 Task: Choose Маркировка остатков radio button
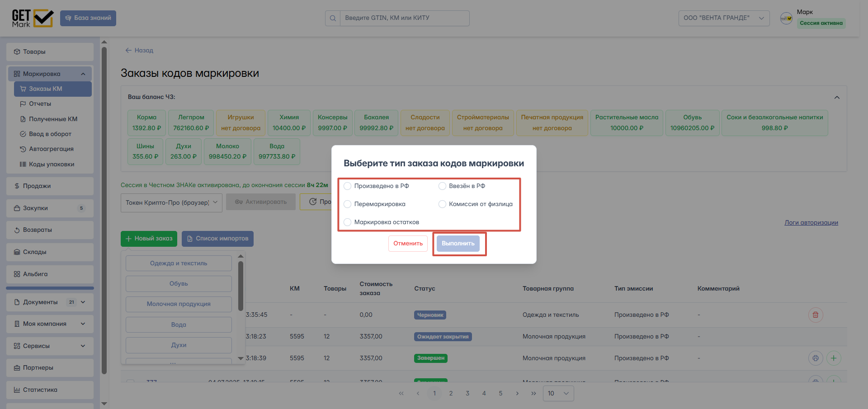(x=348, y=222)
